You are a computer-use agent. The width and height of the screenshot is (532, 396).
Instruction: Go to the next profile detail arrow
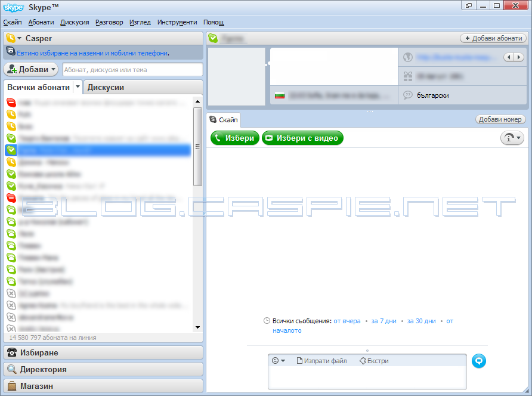(518, 57)
